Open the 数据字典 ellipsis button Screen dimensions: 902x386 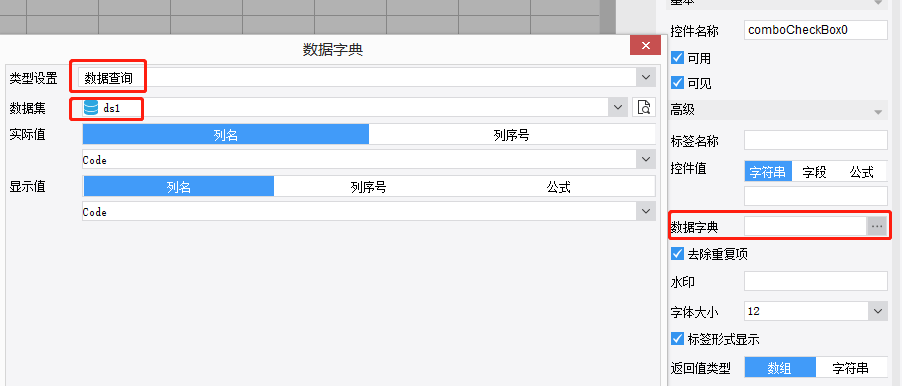[877, 227]
